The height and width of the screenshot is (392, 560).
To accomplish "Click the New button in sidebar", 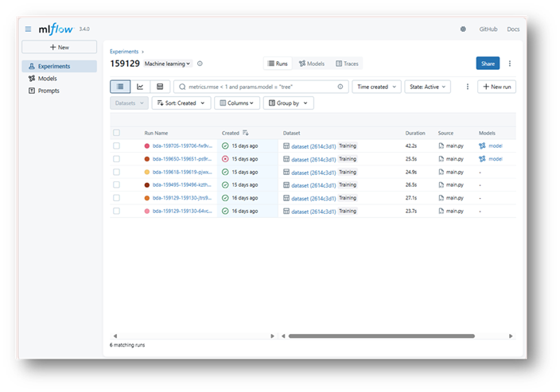I will [60, 47].
